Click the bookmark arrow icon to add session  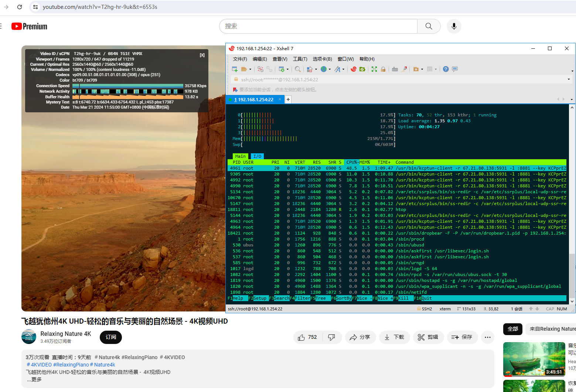coord(235,90)
